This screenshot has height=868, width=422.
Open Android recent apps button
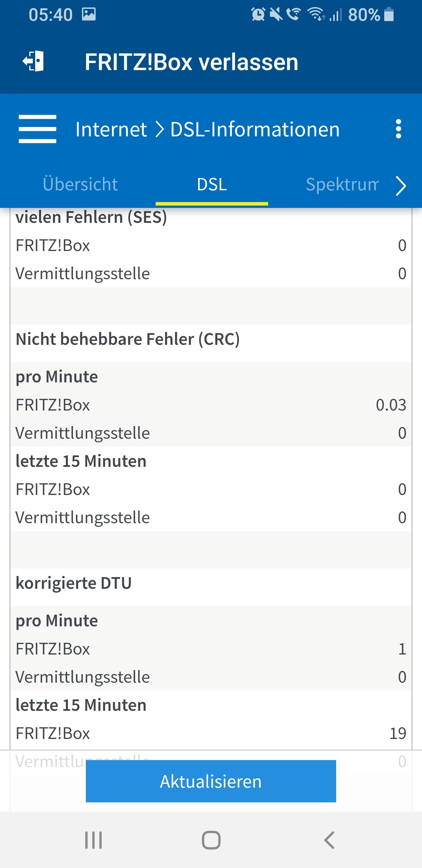(93, 840)
